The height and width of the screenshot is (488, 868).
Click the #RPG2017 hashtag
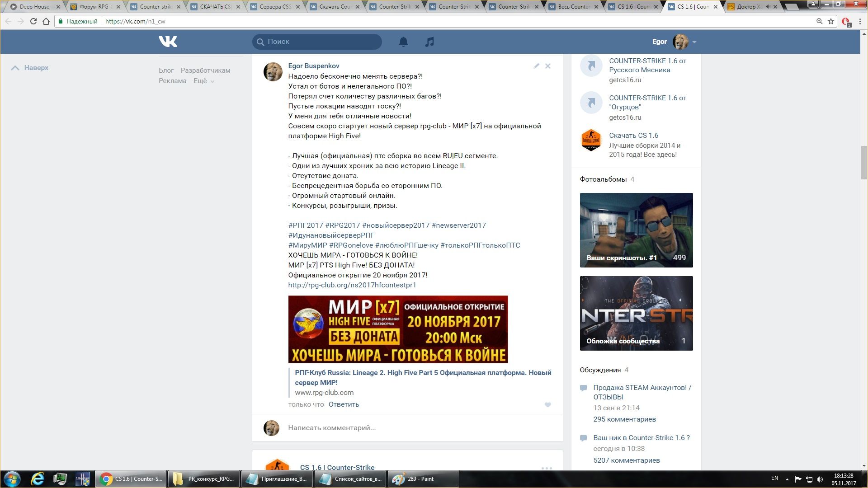click(342, 225)
